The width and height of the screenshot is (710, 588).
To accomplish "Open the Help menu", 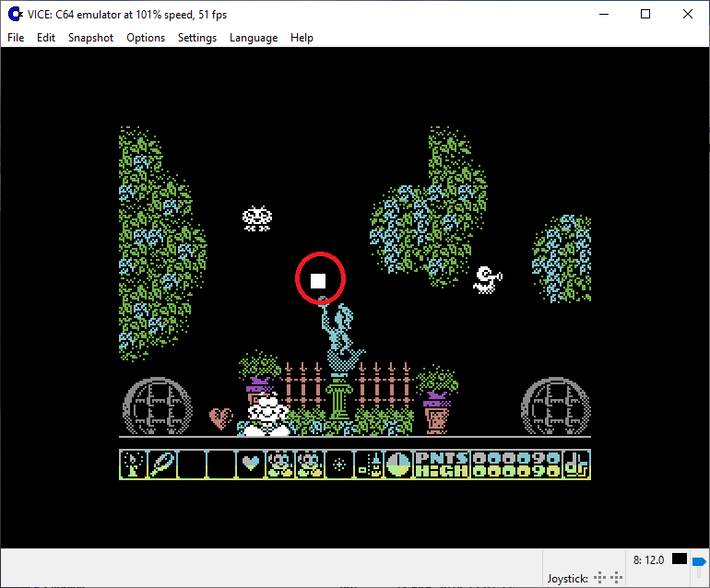I will (x=302, y=38).
